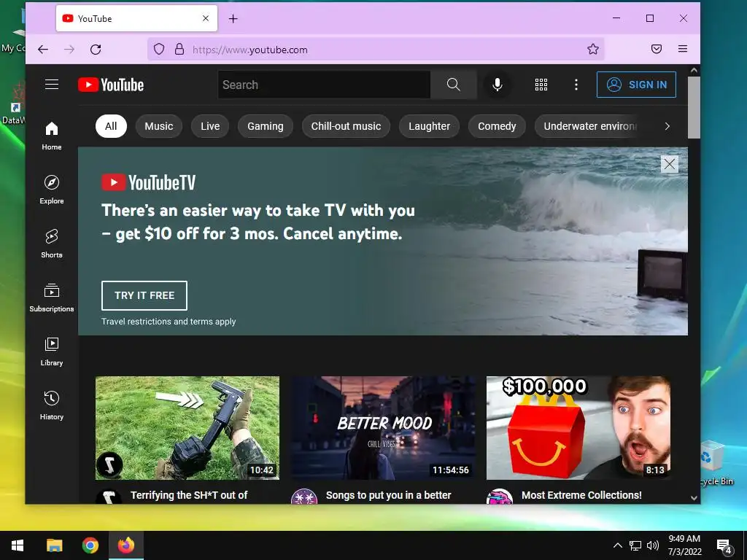This screenshot has height=560, width=747.
Task: Click into the YouTube search field
Action: tap(325, 85)
